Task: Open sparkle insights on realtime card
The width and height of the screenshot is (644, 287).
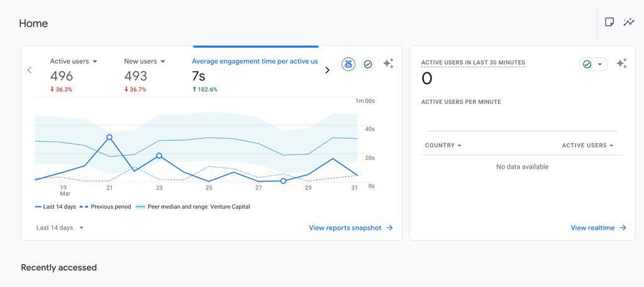Action: pyautogui.click(x=621, y=64)
